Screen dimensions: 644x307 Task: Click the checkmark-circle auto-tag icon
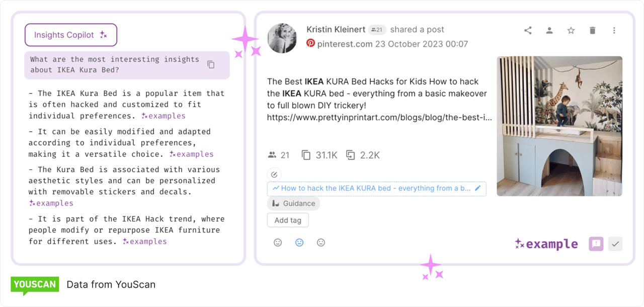[274, 174]
